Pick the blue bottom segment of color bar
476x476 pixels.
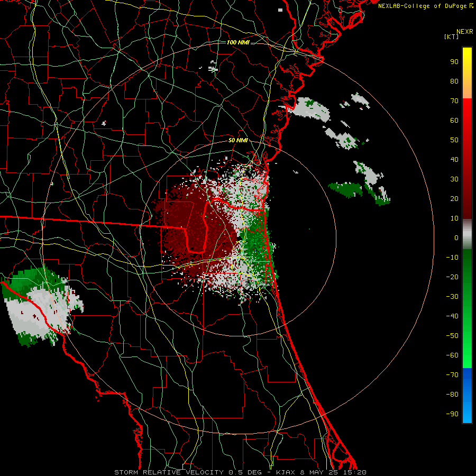[x=467, y=396]
